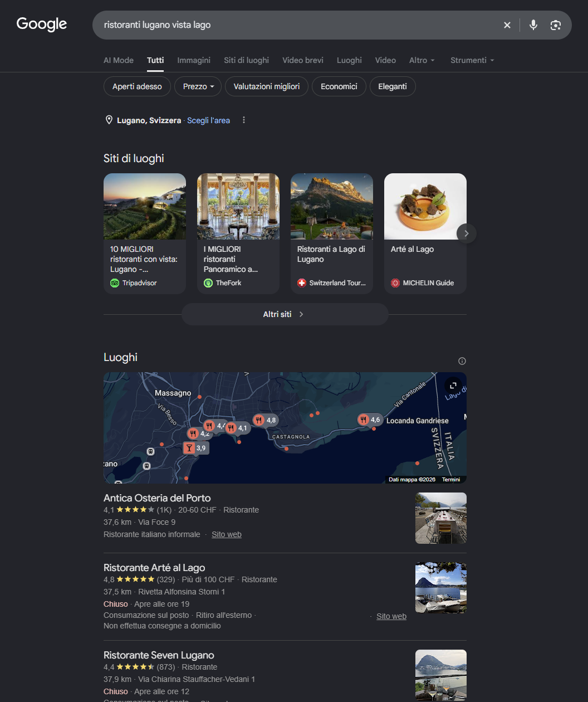The image size is (588, 702).
Task: Open the Video tab
Action: click(x=385, y=60)
